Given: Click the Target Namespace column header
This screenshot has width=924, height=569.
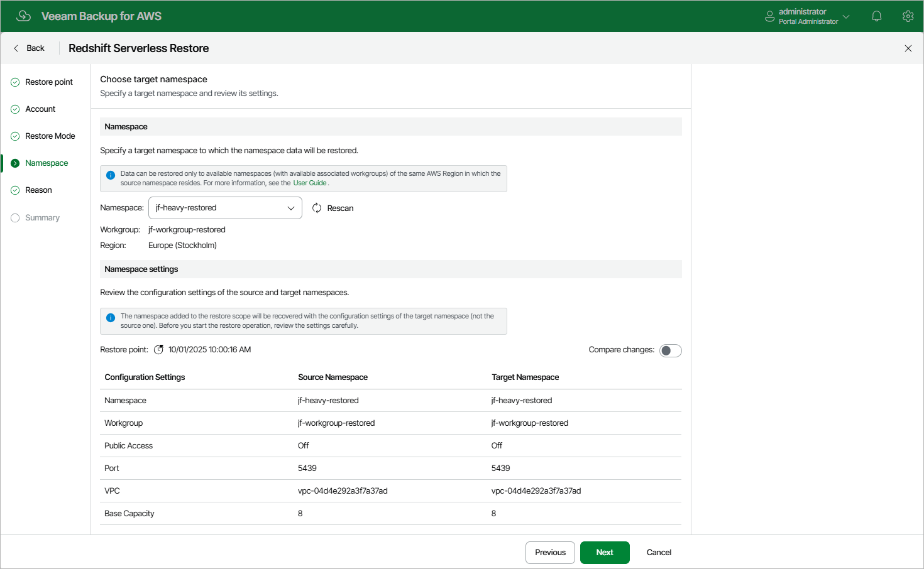Looking at the screenshot, I should click(x=525, y=377).
